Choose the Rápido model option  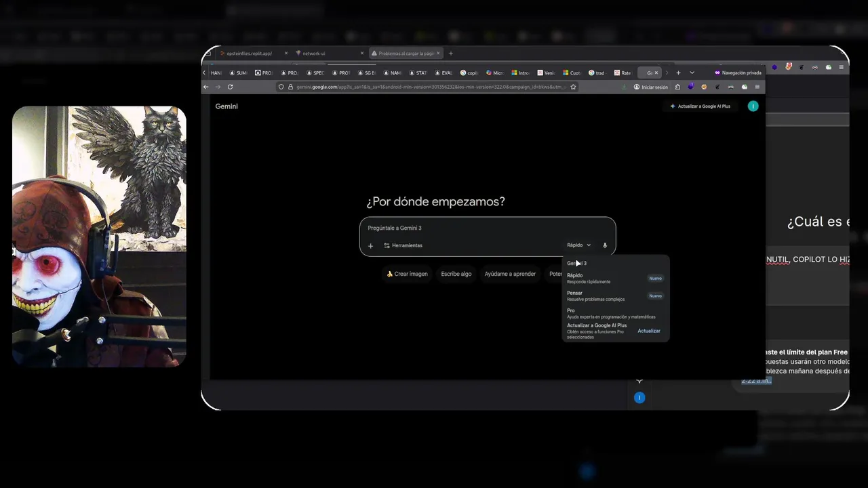pos(615,279)
